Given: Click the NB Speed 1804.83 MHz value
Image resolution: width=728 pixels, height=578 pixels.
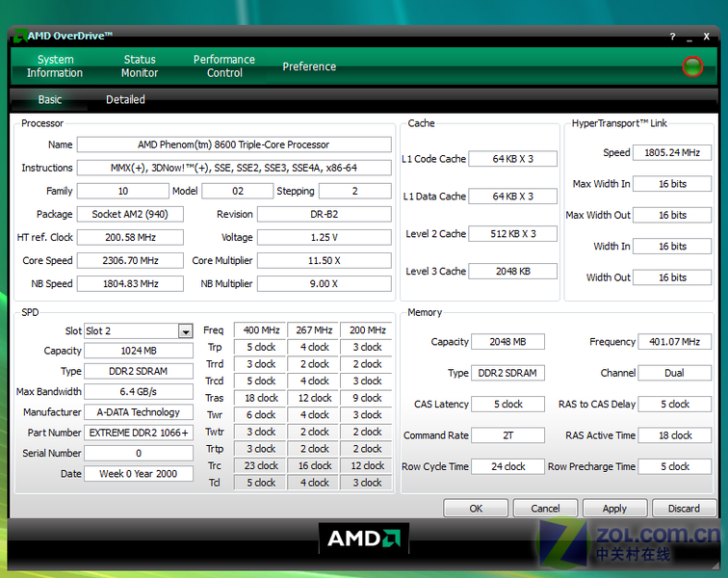Looking at the screenshot, I should click(130, 283).
